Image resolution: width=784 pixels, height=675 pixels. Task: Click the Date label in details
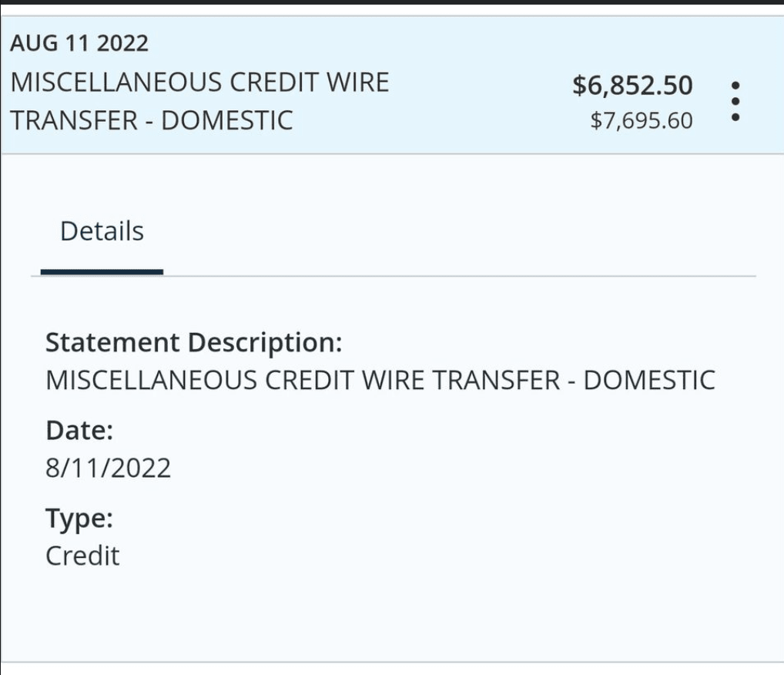click(x=79, y=430)
